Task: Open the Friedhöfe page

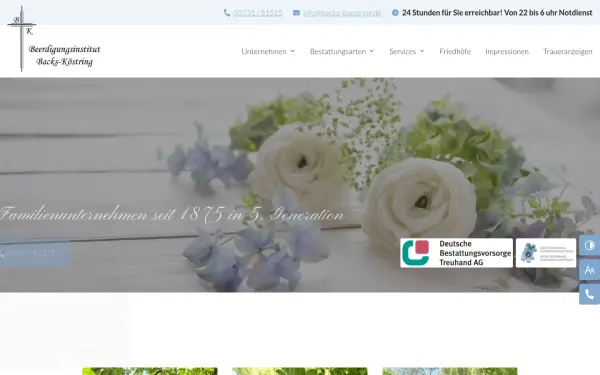Action: coord(455,51)
